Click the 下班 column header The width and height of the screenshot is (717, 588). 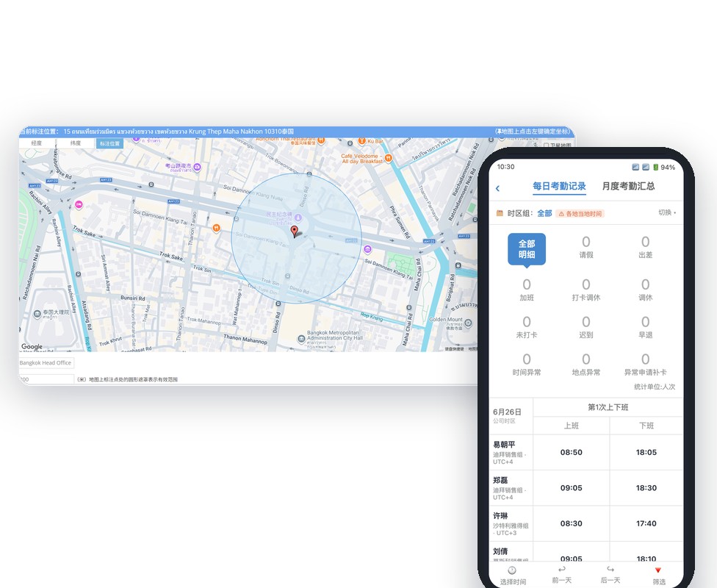(646, 426)
